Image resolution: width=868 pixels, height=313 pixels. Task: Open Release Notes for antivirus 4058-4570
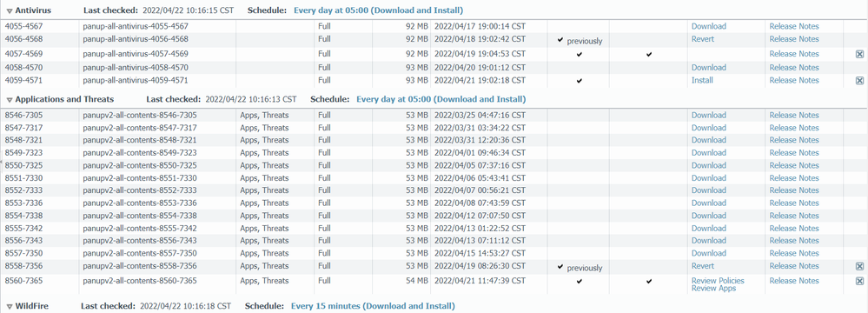[x=794, y=68]
